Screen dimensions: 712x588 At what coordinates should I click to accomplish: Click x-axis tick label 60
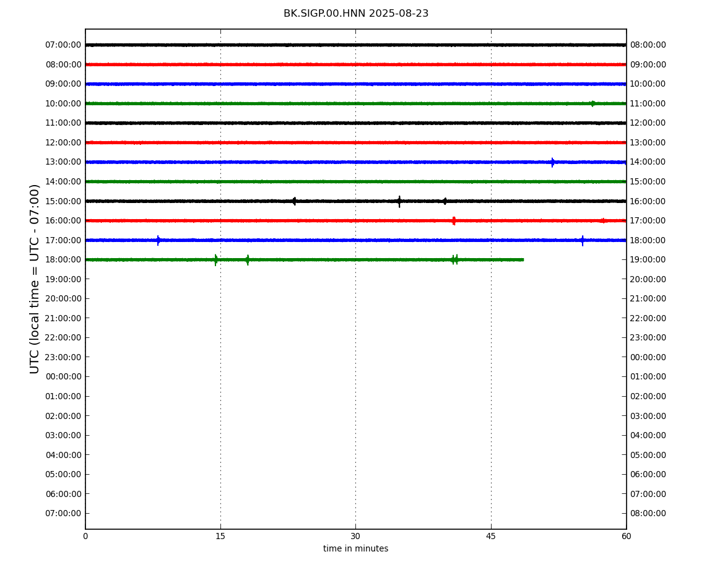[x=626, y=536]
